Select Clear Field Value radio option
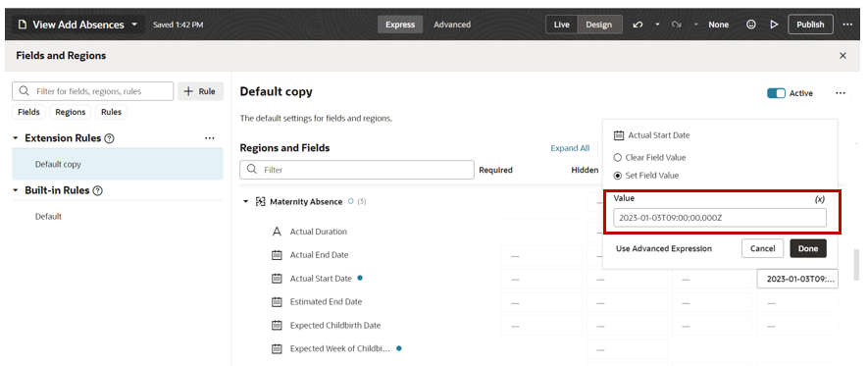 click(618, 157)
